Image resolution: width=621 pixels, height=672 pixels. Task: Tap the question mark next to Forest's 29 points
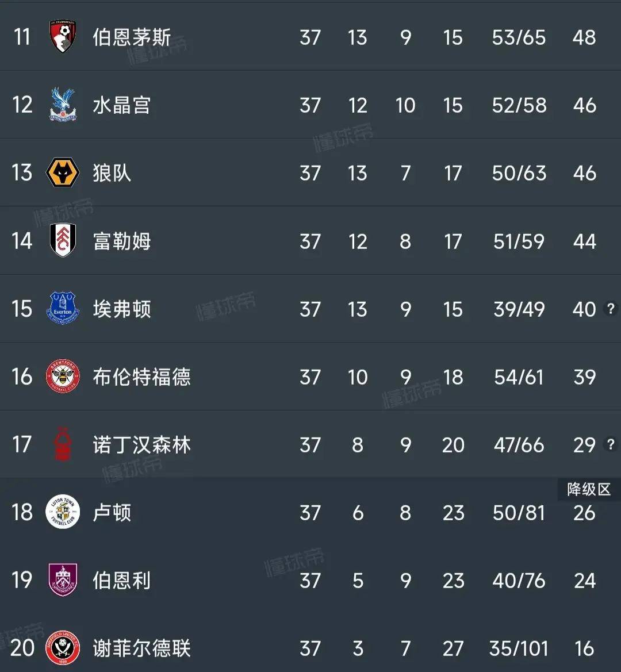click(610, 444)
